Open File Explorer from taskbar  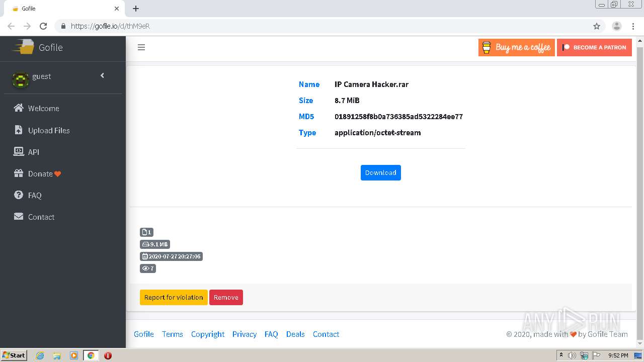point(57,355)
